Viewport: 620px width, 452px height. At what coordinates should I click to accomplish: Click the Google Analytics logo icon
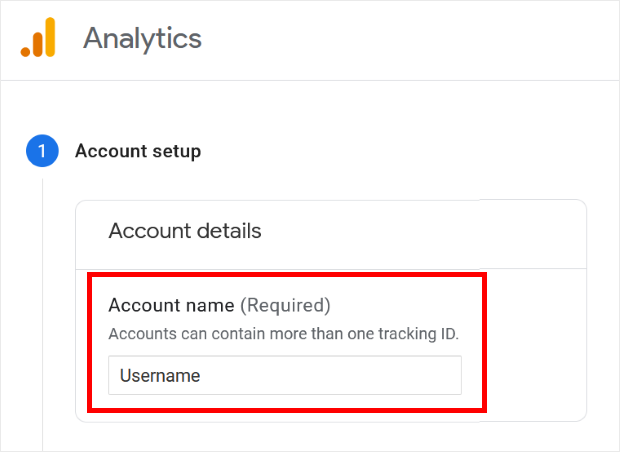click(x=37, y=39)
